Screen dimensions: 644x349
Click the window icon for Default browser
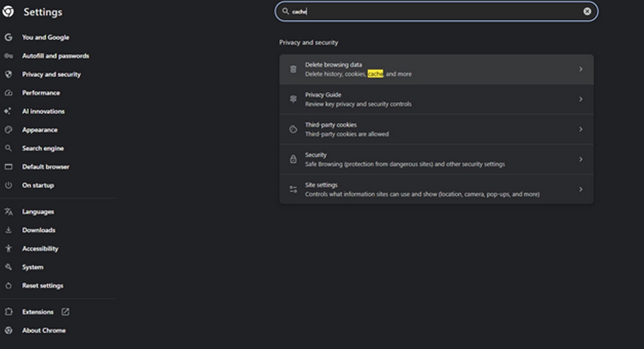coord(8,167)
